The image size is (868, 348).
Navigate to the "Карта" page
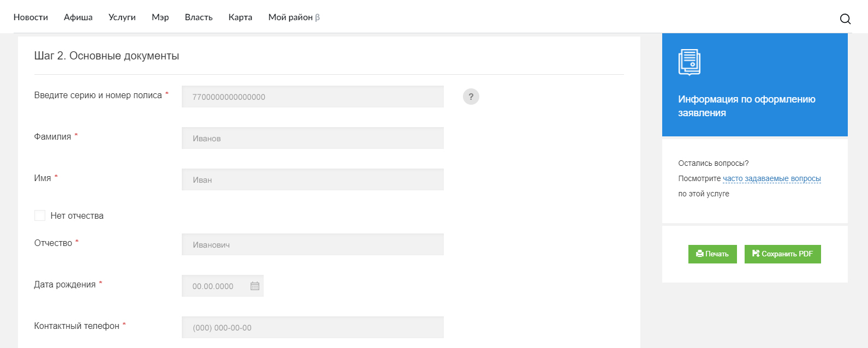tap(240, 17)
